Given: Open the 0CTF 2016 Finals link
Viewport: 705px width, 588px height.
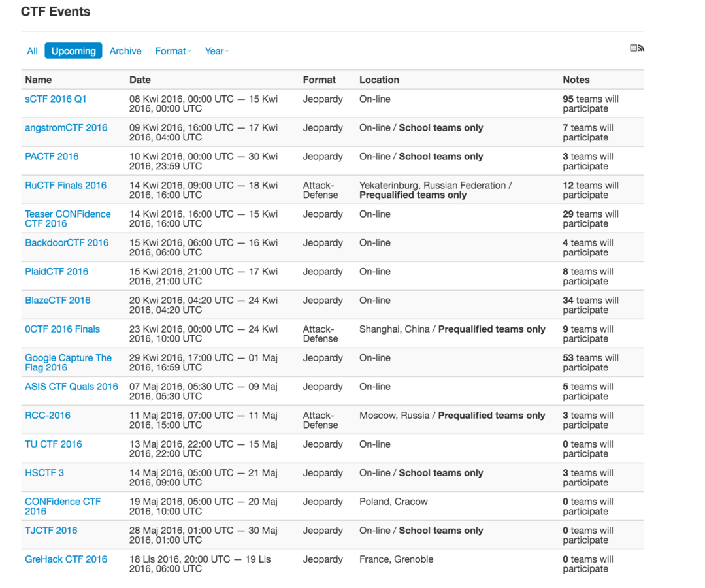Looking at the screenshot, I should [x=63, y=329].
